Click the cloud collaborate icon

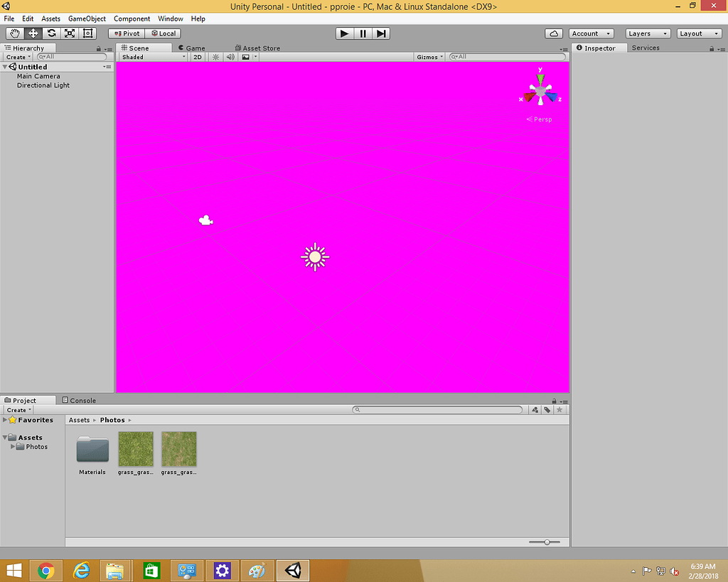554,33
